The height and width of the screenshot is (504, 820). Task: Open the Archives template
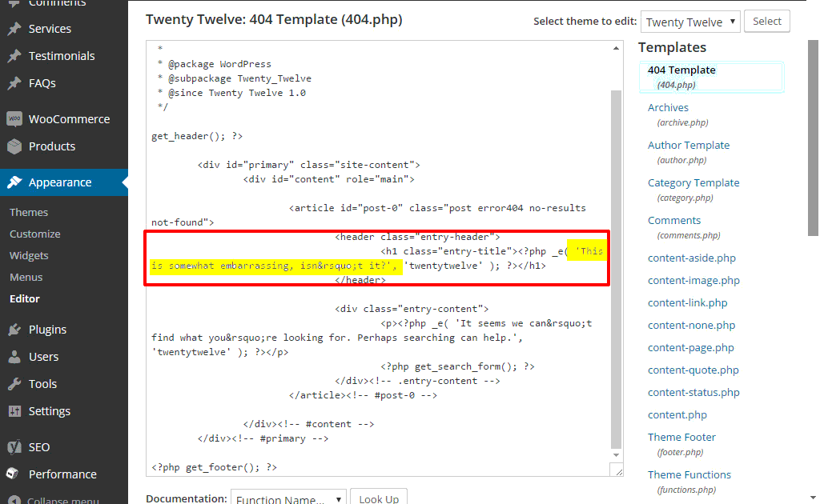pos(668,107)
